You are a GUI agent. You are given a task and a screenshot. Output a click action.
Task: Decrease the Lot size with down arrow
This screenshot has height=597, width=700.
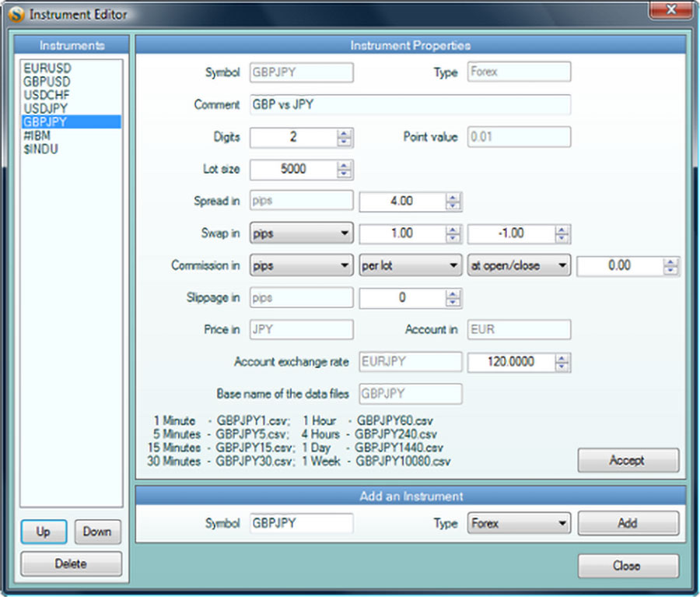pos(345,174)
